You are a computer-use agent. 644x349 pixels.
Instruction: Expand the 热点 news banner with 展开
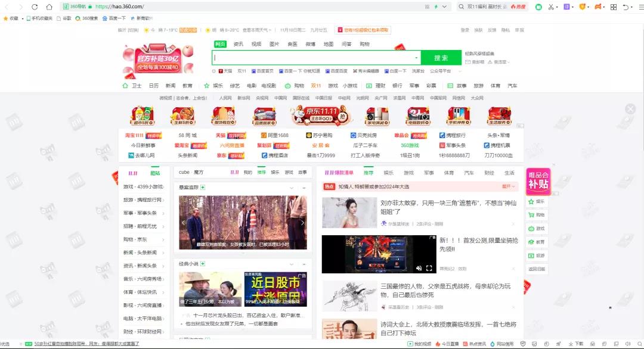tap(509, 186)
